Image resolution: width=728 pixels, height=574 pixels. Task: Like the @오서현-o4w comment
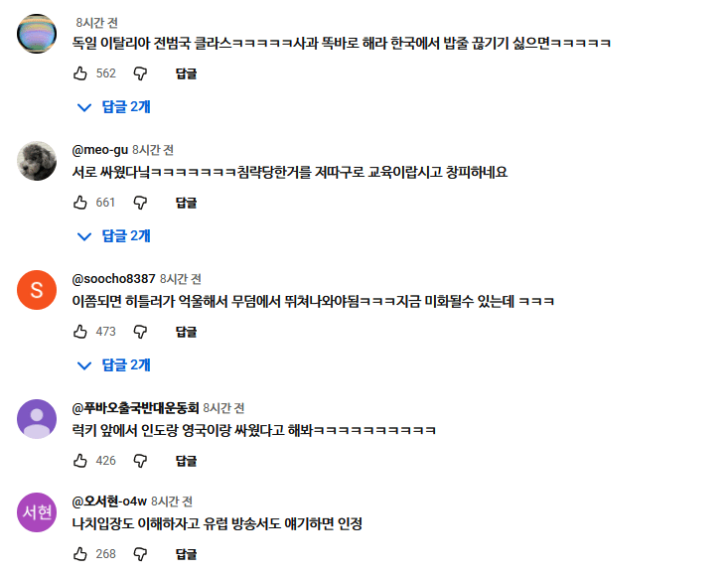[80, 553]
